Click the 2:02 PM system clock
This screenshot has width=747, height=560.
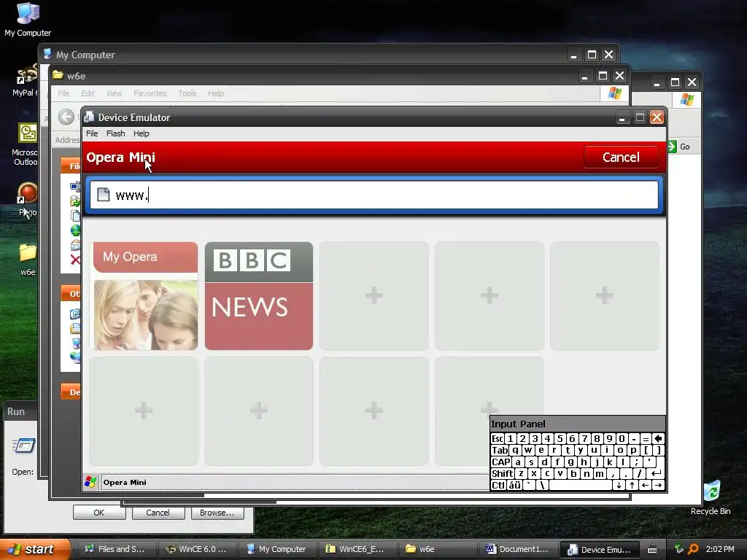(x=720, y=549)
